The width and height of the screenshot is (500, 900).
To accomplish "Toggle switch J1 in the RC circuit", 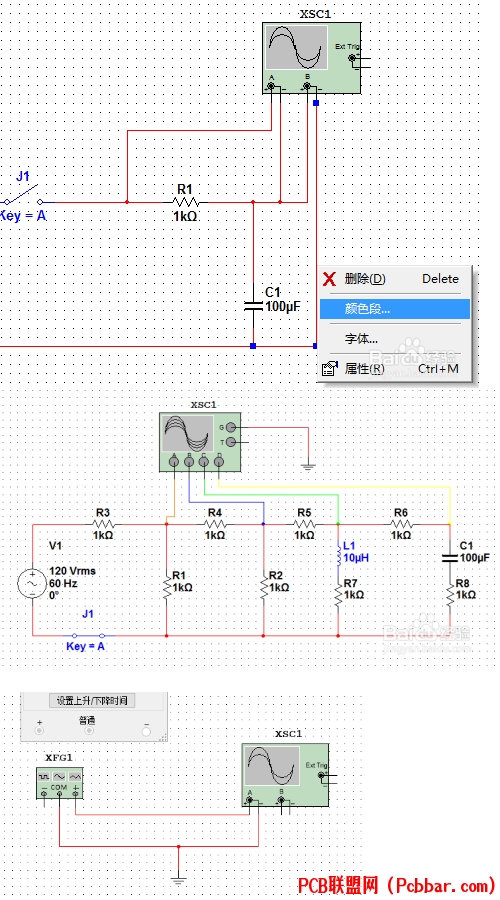I will point(23,195).
